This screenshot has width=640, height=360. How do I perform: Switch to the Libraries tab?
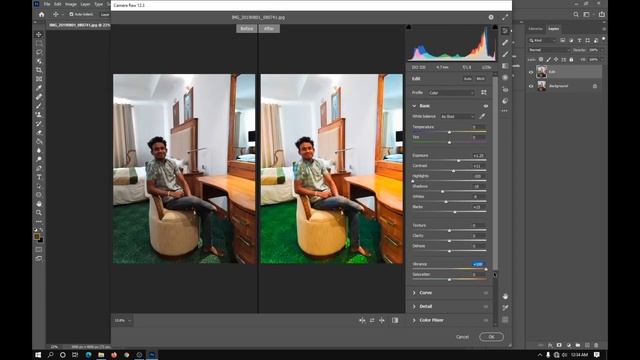[x=536, y=29]
